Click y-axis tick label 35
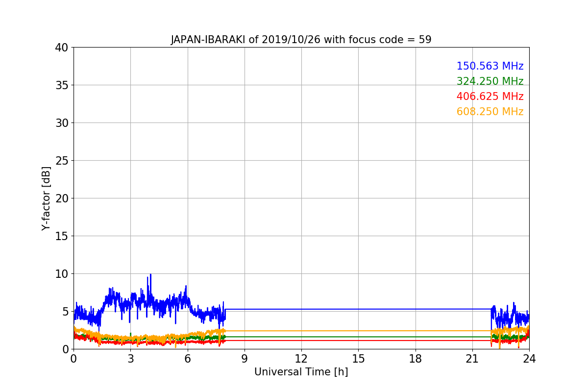588x392 pixels. point(62,85)
